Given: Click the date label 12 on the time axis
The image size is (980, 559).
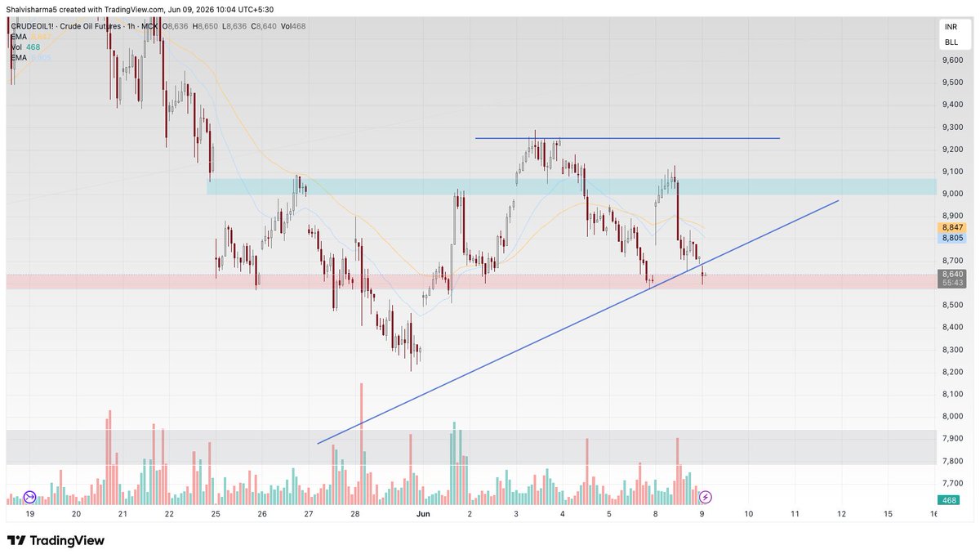Looking at the screenshot, I should click(x=840, y=514).
